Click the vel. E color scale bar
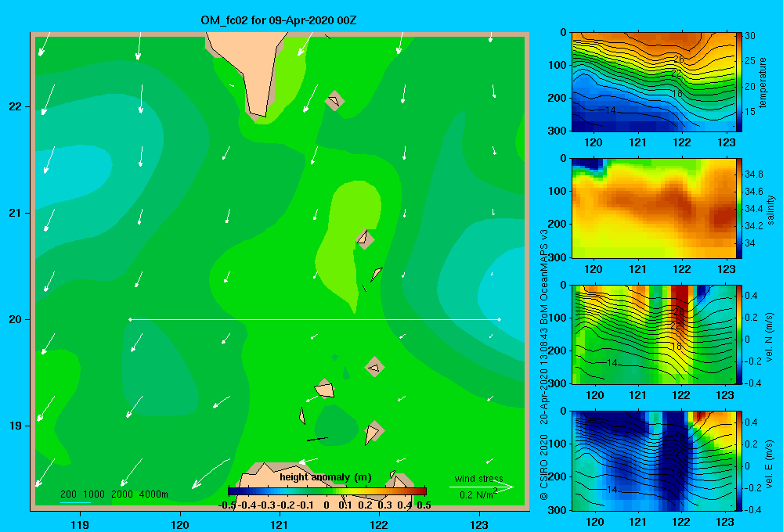783x532 pixels. pos(739,461)
